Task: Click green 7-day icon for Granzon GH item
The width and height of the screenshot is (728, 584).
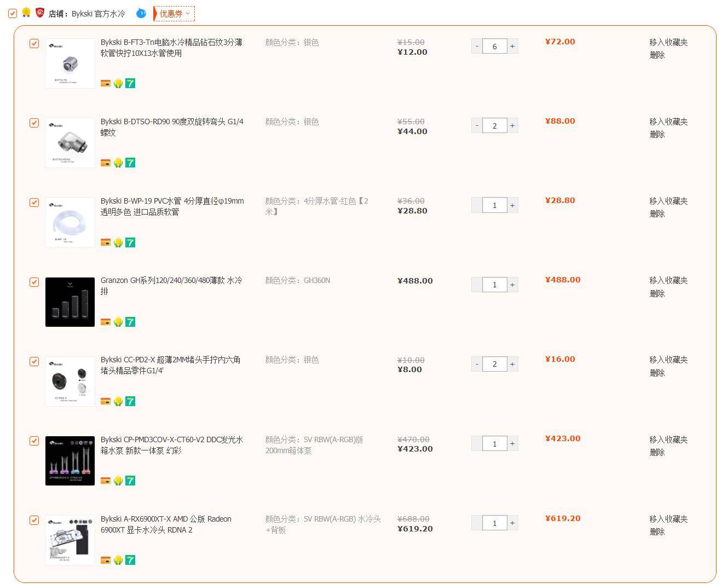Action: 130,322
